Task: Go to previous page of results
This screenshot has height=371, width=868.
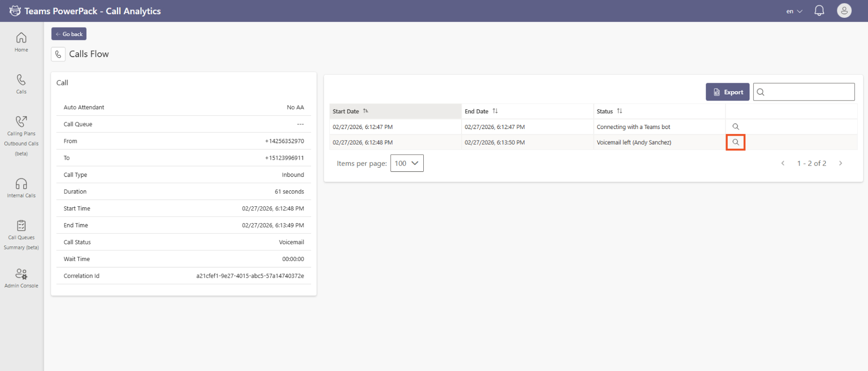Action: [x=783, y=163]
